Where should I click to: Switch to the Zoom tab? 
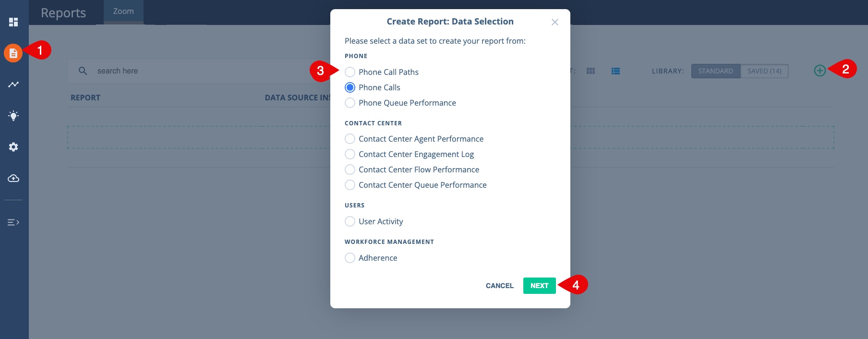[123, 12]
